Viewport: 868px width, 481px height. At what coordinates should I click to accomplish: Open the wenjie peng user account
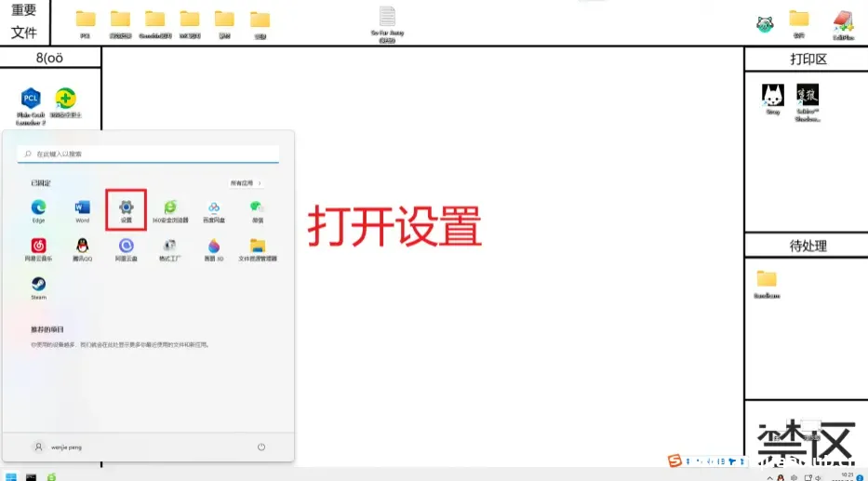[58, 447]
